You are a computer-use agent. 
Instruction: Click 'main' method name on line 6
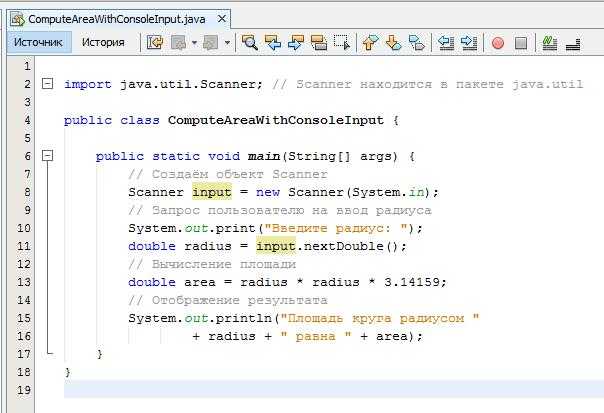(x=264, y=156)
